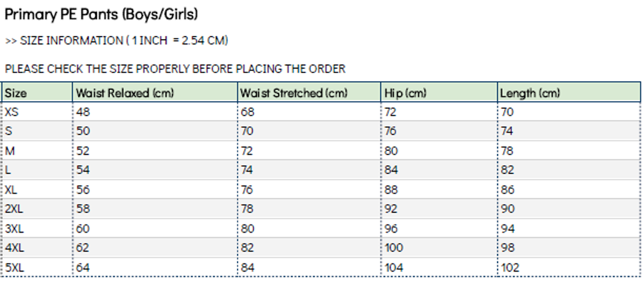Select the Waist Relaxed (cm) column header

[125, 93]
